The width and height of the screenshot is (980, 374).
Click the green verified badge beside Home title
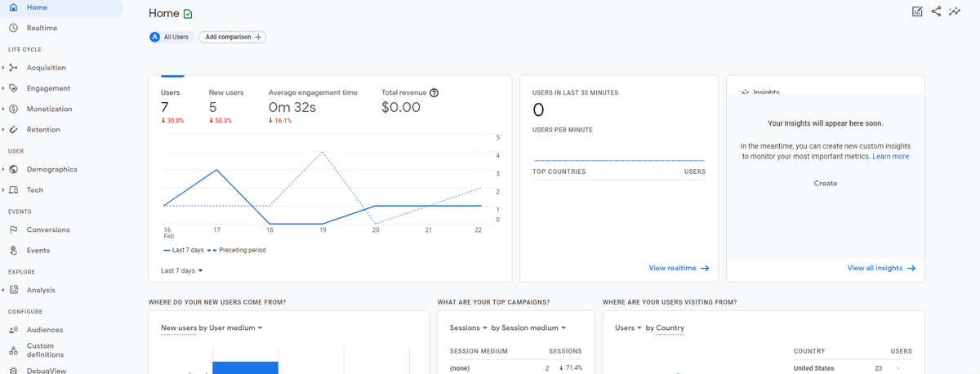click(189, 14)
